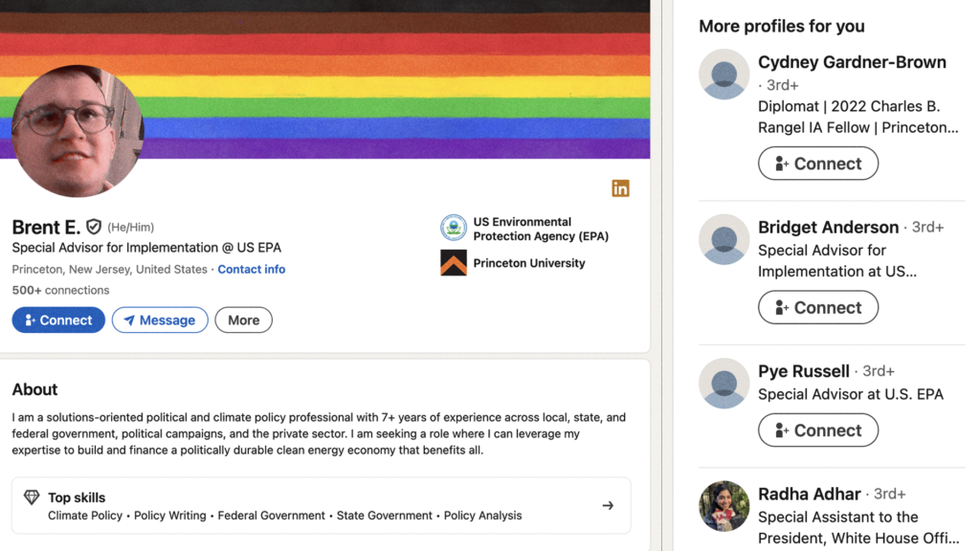The image size is (980, 551).
Task: Connect with Bridget Anderson
Action: (x=818, y=307)
